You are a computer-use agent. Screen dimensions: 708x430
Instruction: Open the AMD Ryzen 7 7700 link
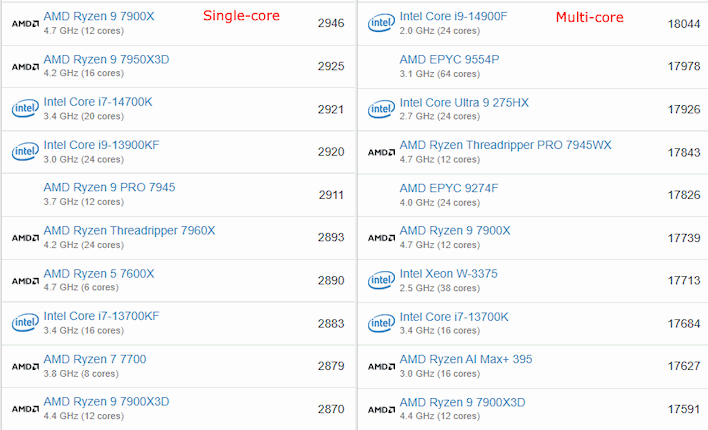coord(95,360)
